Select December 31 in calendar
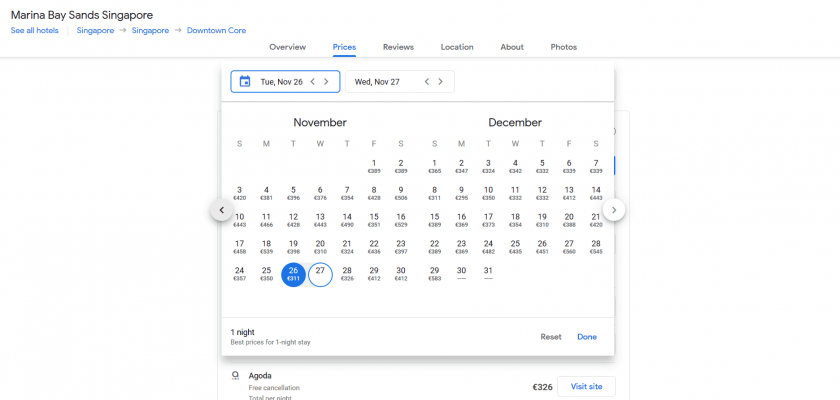 click(488, 274)
